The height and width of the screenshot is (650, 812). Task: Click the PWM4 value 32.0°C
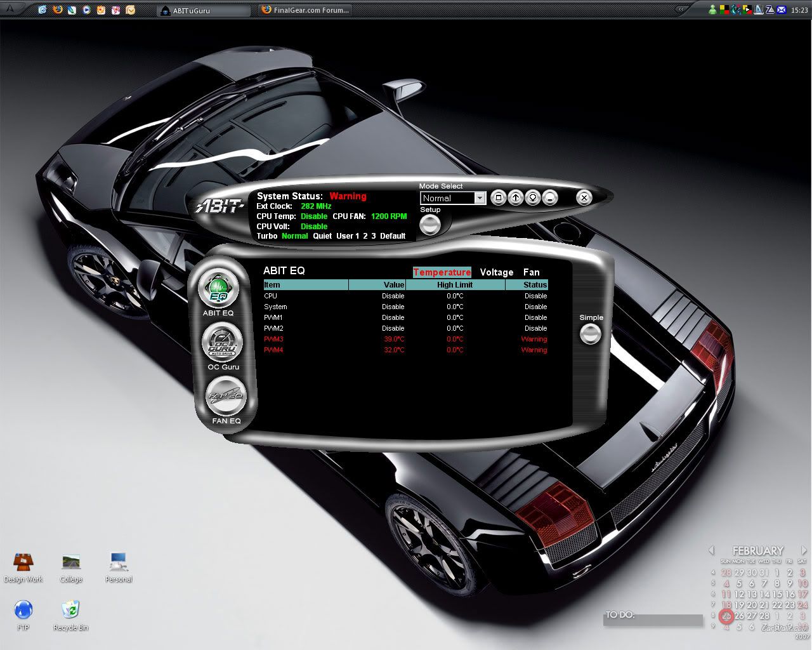pos(394,350)
